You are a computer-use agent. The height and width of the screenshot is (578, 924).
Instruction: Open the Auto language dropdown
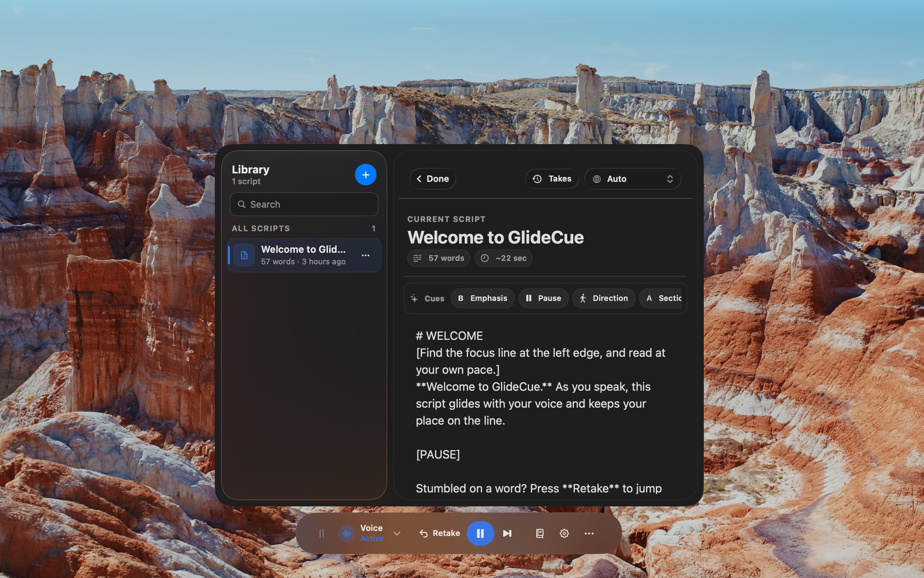tap(633, 179)
